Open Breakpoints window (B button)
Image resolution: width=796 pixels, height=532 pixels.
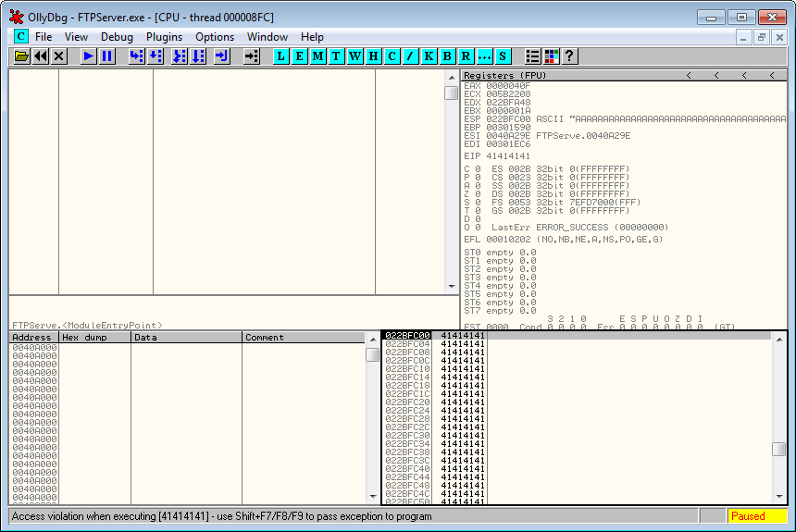click(x=447, y=56)
